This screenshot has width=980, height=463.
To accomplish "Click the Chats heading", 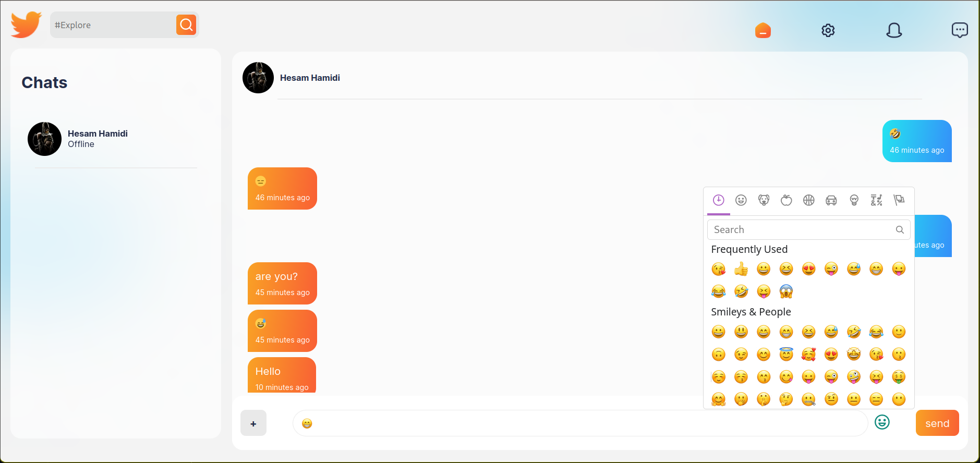I will pyautogui.click(x=44, y=82).
